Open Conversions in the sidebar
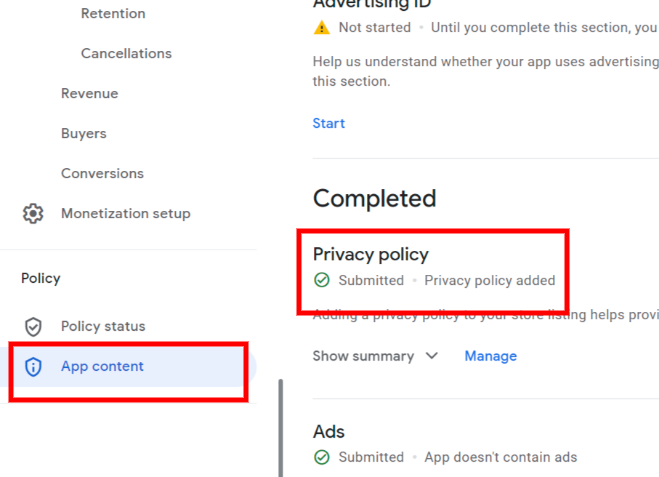Viewport: 659px width, 477px height. [102, 174]
